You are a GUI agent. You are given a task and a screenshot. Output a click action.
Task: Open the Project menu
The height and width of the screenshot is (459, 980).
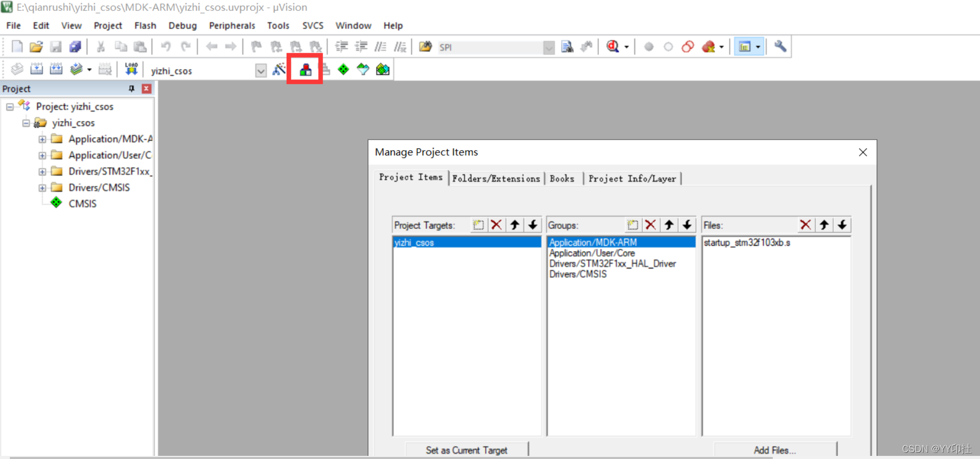(108, 25)
